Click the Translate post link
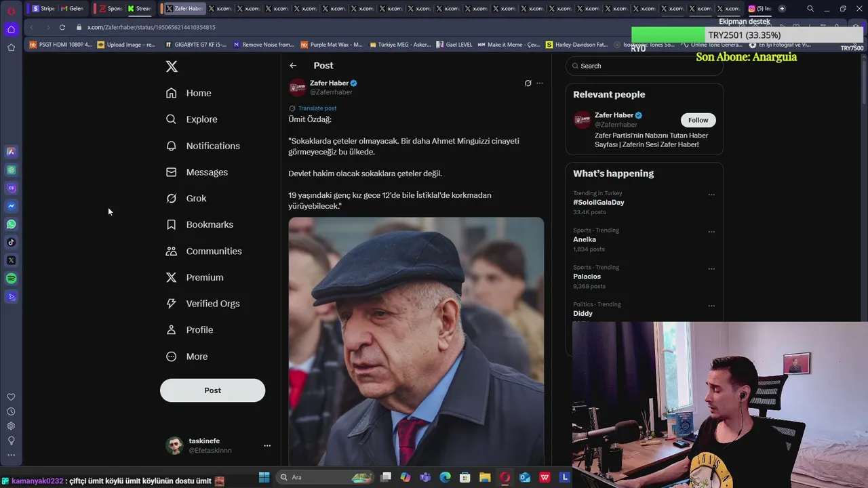 [x=317, y=108]
